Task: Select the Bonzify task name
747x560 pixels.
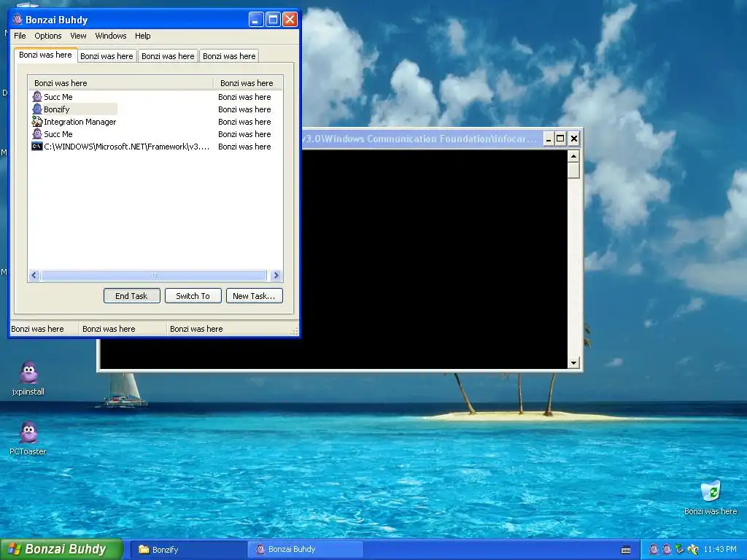Action: tap(57, 109)
